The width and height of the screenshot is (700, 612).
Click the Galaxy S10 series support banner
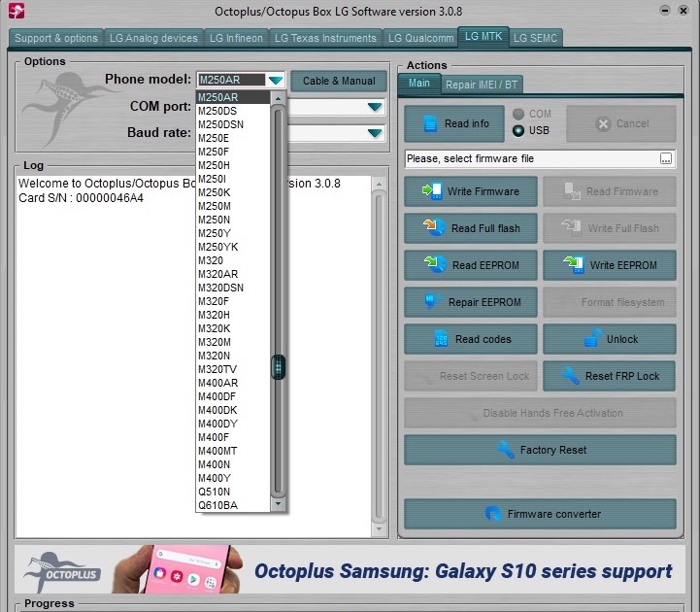click(x=350, y=569)
